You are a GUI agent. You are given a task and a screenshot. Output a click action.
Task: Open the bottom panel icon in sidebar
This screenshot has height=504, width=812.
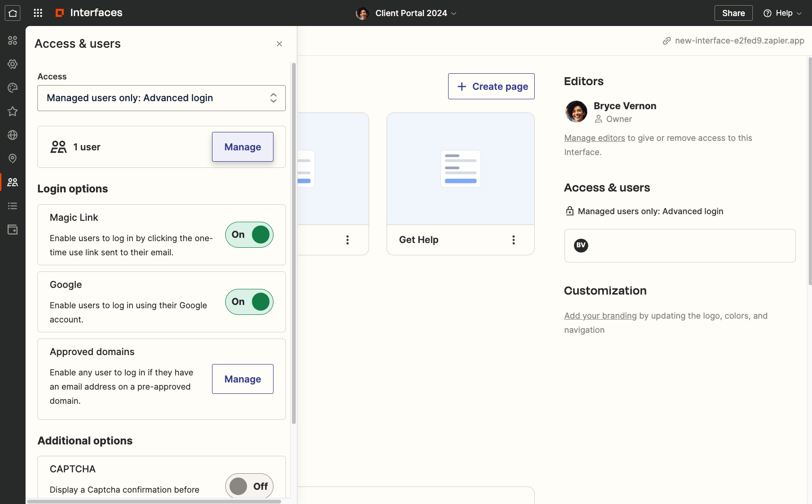(13, 230)
